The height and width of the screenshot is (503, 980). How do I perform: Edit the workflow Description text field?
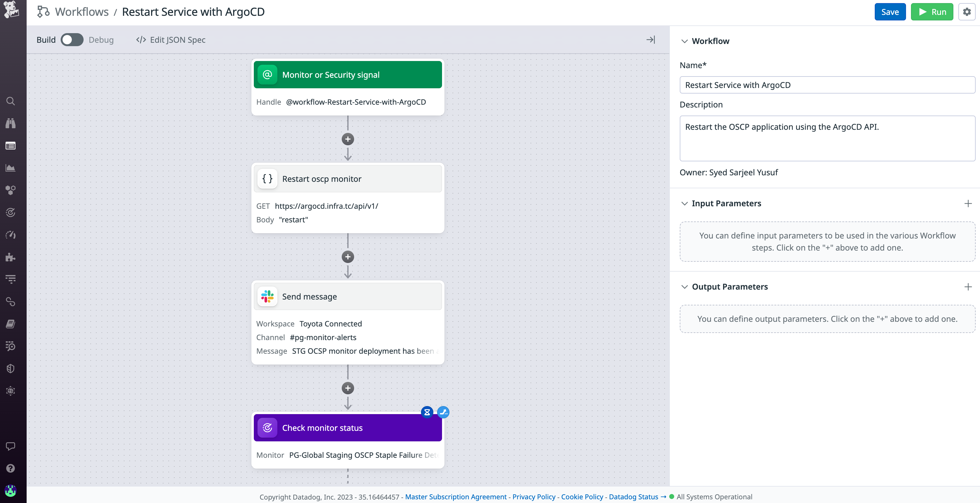tap(827, 138)
